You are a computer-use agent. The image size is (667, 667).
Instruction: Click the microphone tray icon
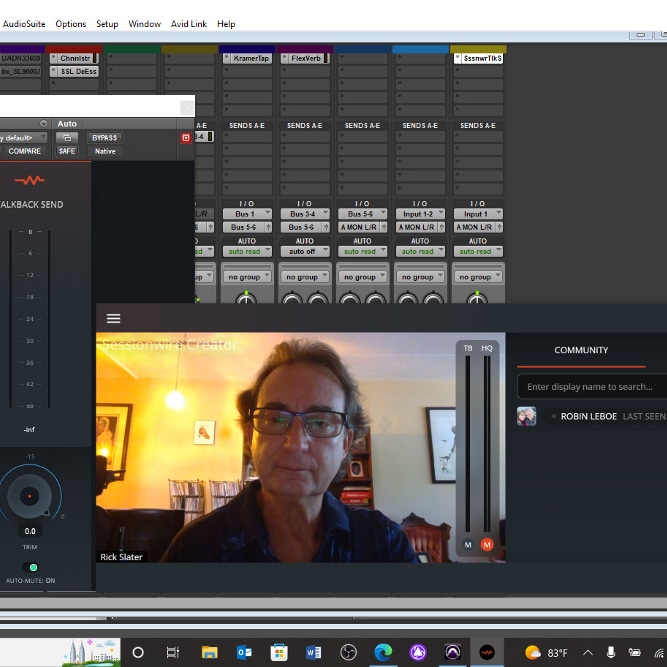tap(610, 653)
